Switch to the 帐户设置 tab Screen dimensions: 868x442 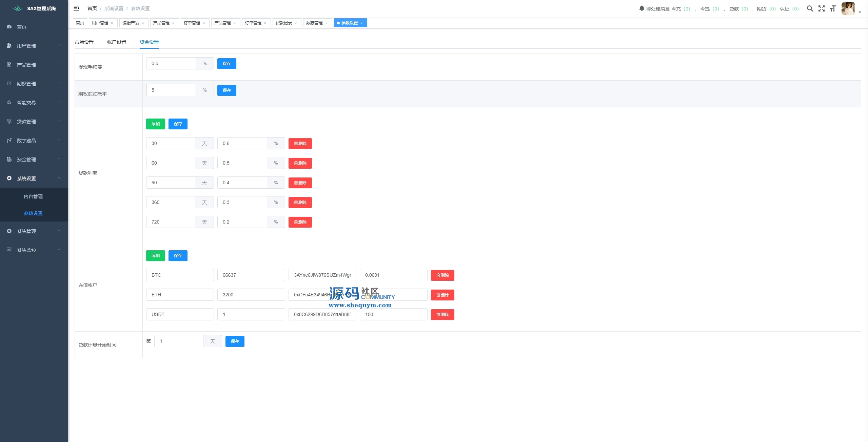[117, 42]
